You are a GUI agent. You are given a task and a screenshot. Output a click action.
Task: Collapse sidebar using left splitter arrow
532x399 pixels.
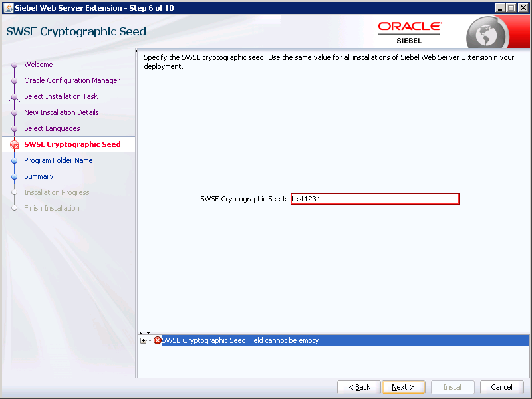[x=136, y=51]
